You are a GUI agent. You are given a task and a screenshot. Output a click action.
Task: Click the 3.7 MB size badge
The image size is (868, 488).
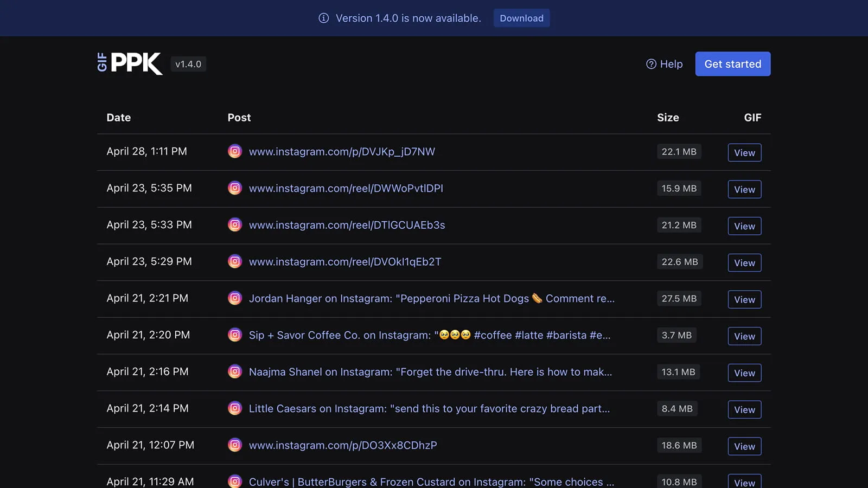click(x=676, y=335)
